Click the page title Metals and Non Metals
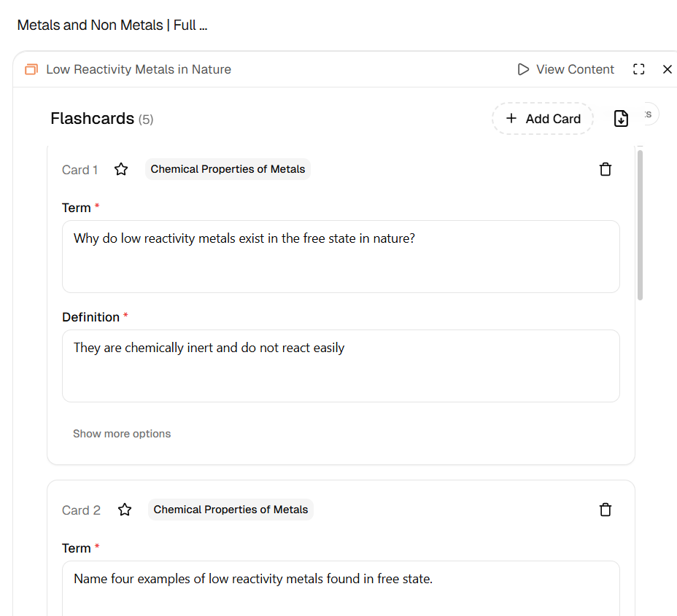The height and width of the screenshot is (616, 677). pyautogui.click(x=112, y=25)
